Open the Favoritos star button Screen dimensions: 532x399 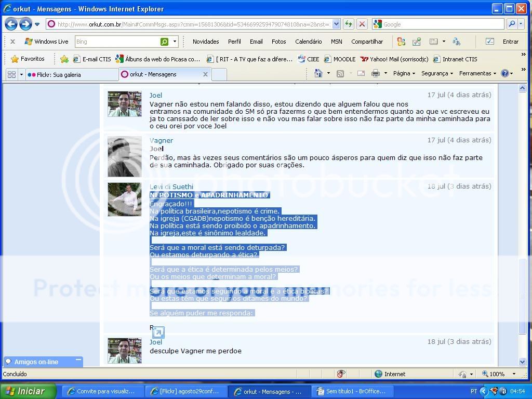[28, 59]
